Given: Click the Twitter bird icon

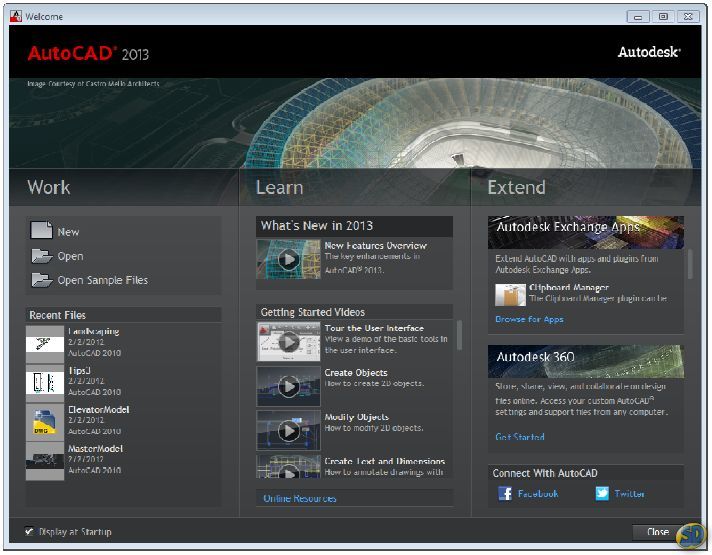Looking at the screenshot, I should coord(602,493).
